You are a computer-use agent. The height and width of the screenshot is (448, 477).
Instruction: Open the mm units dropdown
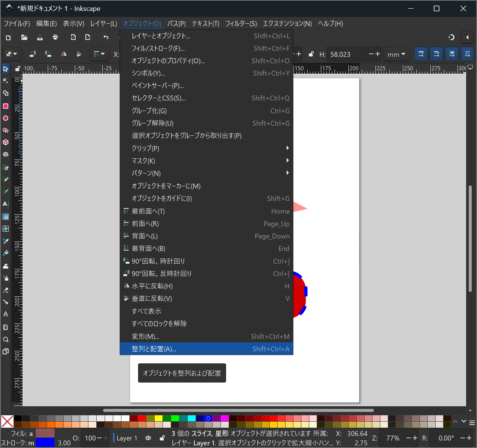396,55
